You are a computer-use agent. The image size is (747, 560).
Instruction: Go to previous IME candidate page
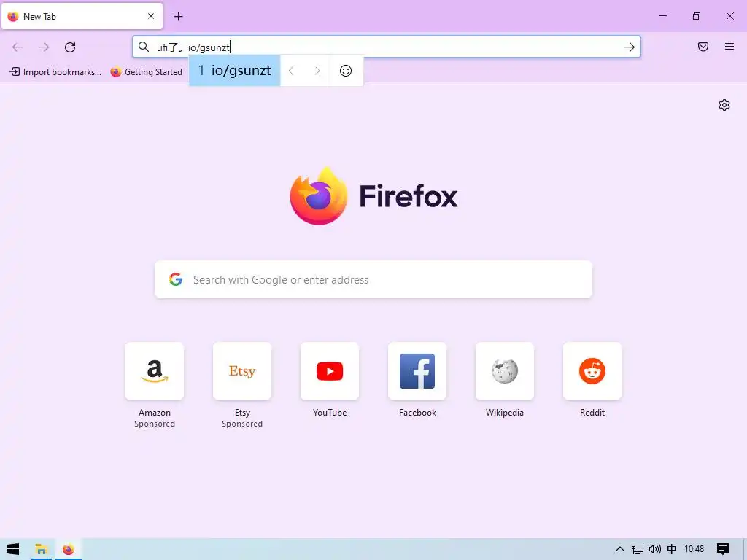[x=291, y=71]
